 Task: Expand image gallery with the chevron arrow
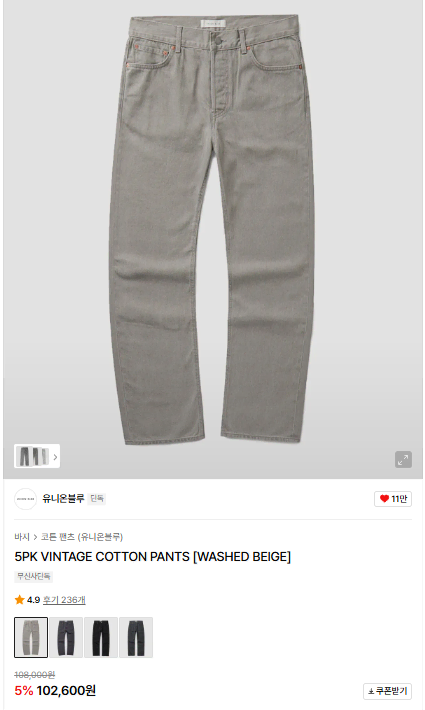[55, 457]
